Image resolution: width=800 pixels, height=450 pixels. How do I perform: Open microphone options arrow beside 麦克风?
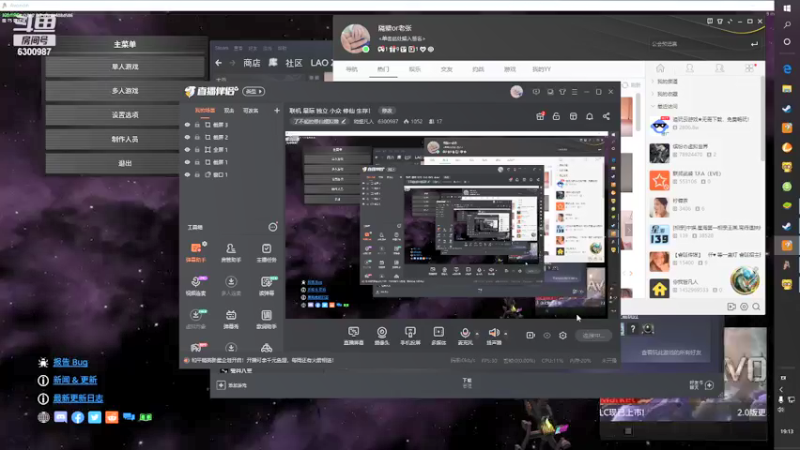(x=477, y=334)
